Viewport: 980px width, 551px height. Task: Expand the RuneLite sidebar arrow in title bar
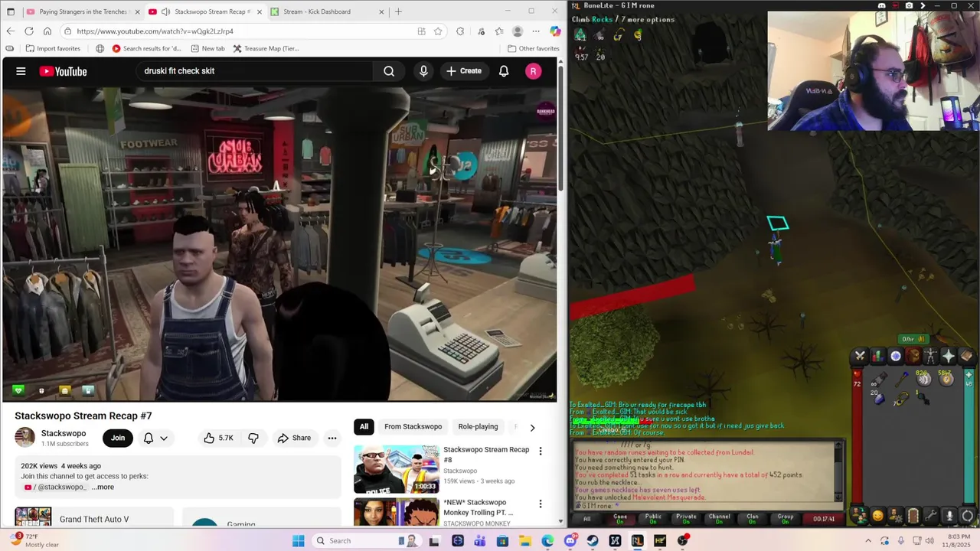[923, 5]
